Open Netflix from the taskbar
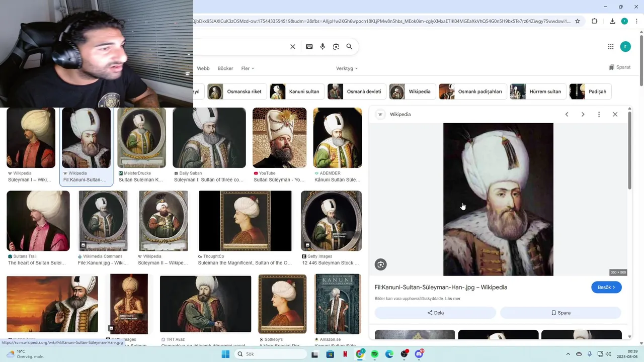This screenshot has width=644, height=362. point(345,354)
